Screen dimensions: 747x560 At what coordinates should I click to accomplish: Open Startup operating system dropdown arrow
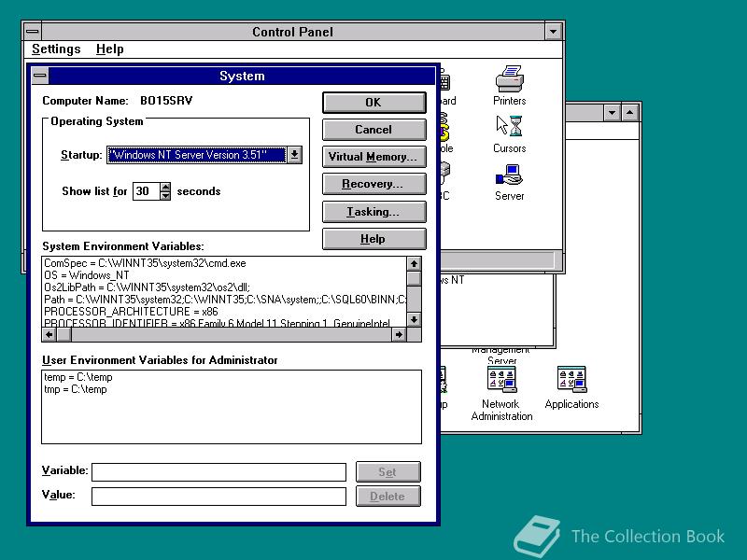[x=295, y=155]
